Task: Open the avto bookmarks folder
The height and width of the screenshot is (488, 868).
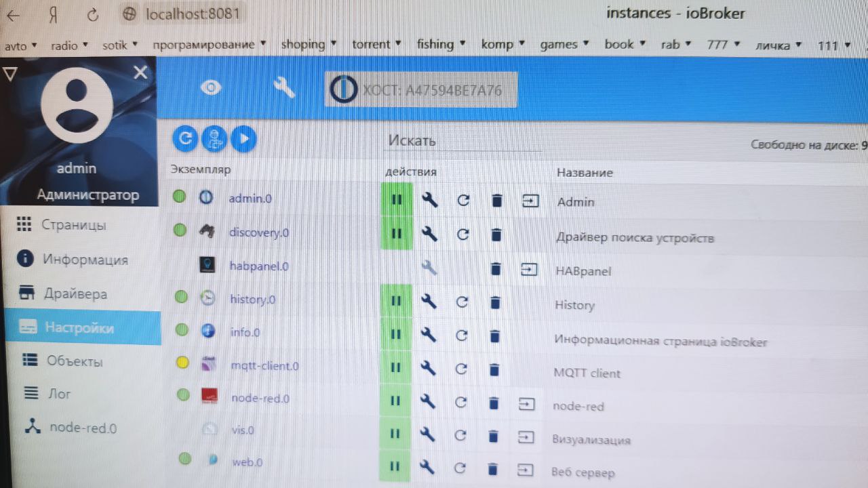Action: (20, 46)
